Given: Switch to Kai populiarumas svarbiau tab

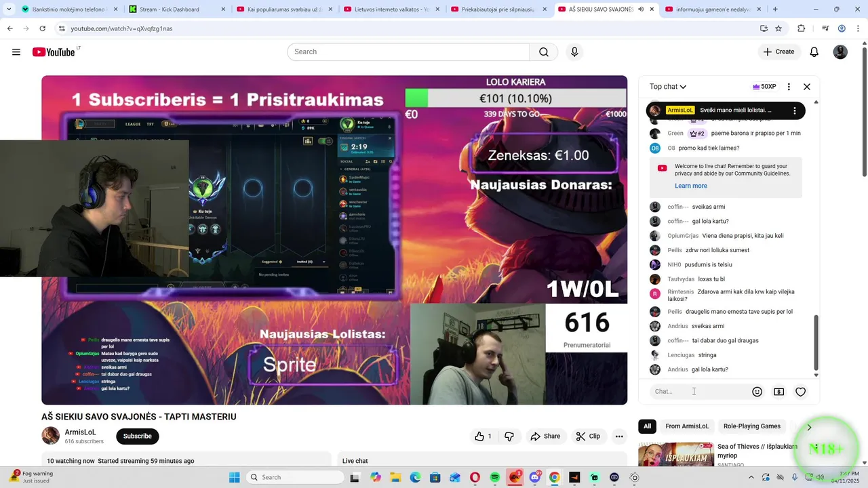Looking at the screenshot, I should click(283, 9).
